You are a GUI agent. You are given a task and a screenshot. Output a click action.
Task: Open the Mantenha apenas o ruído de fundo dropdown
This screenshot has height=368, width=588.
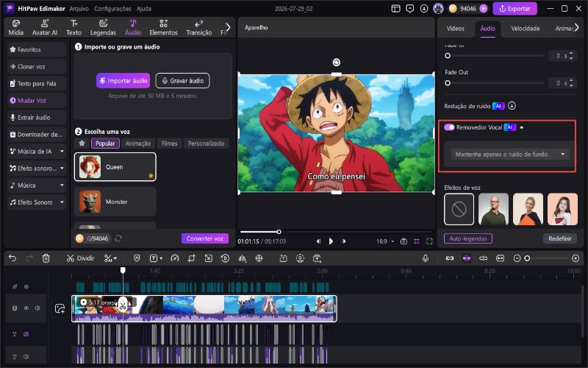[510, 154]
